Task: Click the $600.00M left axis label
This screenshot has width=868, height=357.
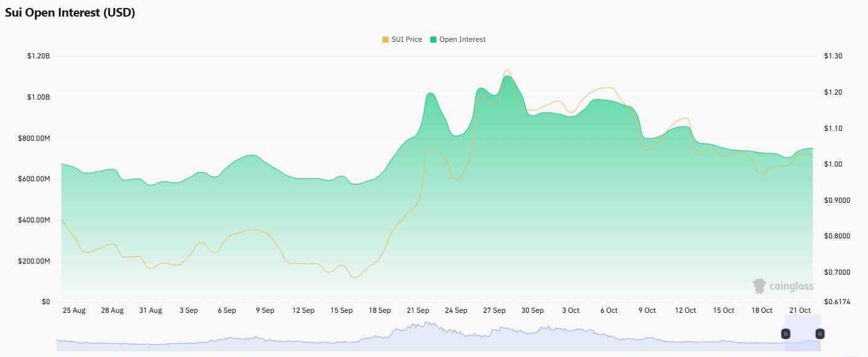Action: [34, 179]
